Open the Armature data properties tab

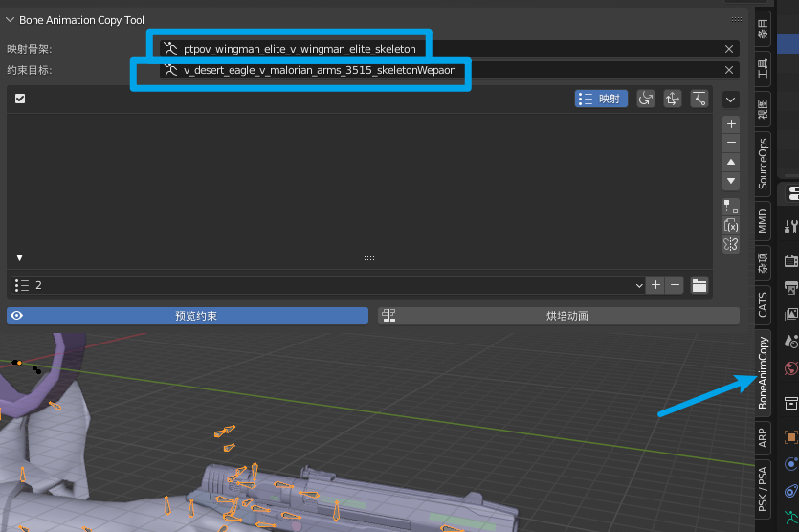tap(790, 519)
